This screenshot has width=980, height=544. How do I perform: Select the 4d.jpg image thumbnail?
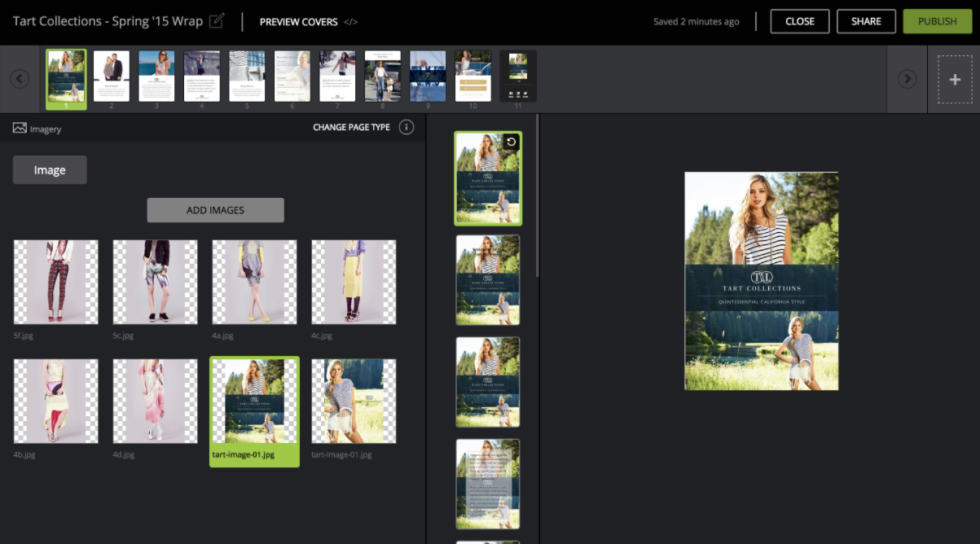tap(156, 401)
